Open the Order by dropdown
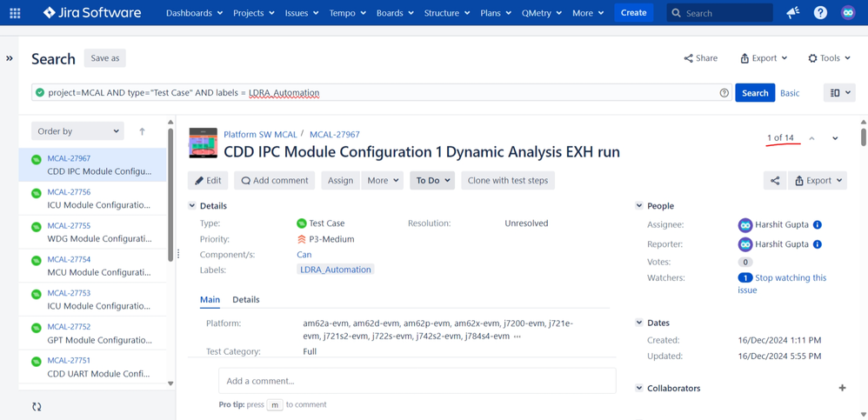Viewport: 868px width, 420px height. click(77, 131)
